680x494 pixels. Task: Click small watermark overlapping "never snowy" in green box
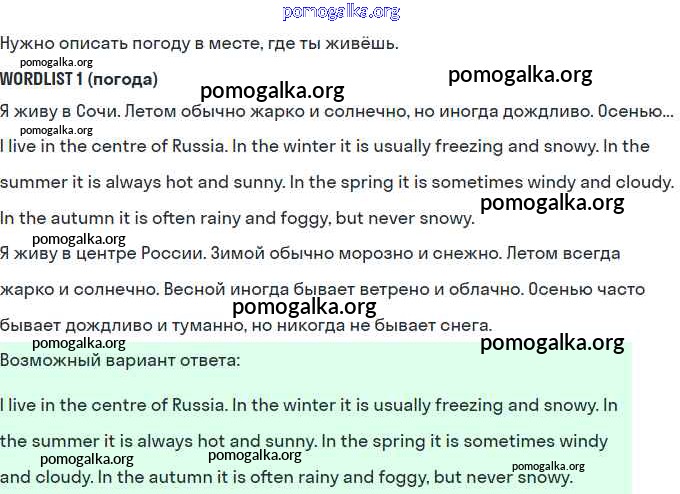pos(548,466)
